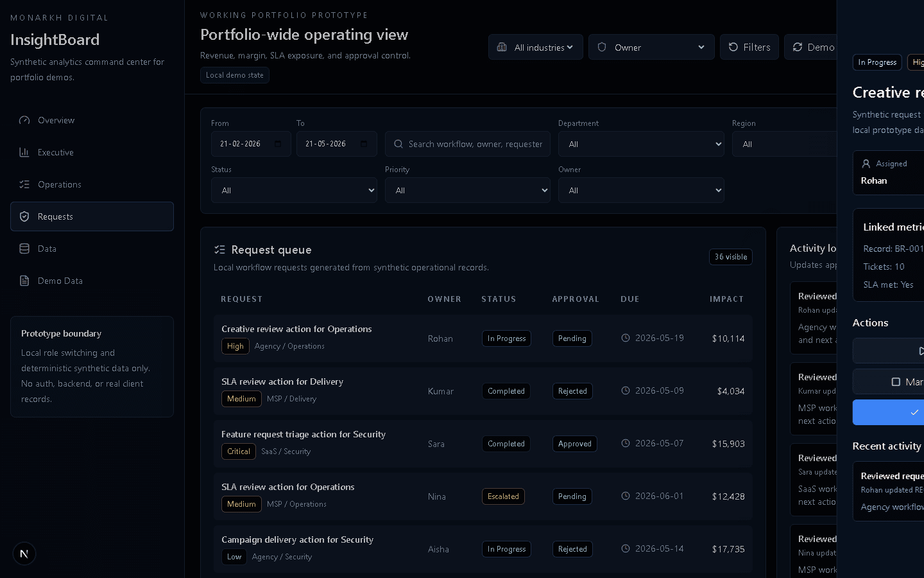924x578 pixels.
Task: Click the Overview gauge icon
Action: (24, 120)
